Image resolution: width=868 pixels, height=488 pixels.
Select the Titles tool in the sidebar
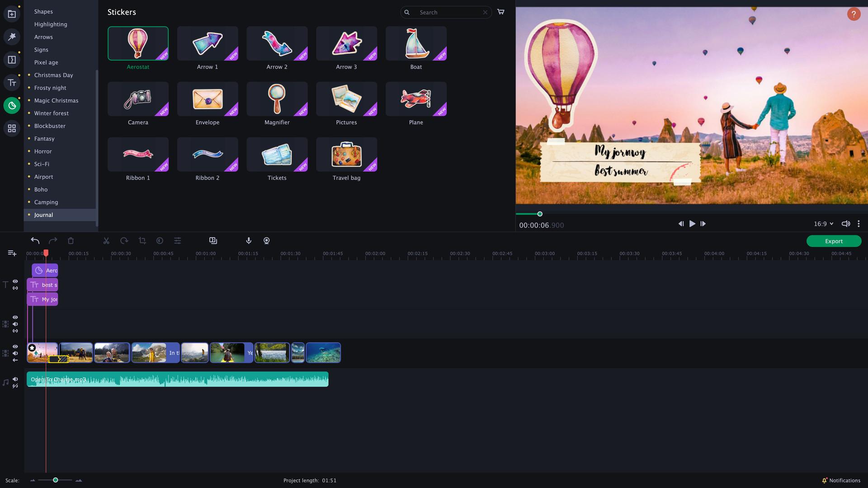pyautogui.click(x=12, y=83)
